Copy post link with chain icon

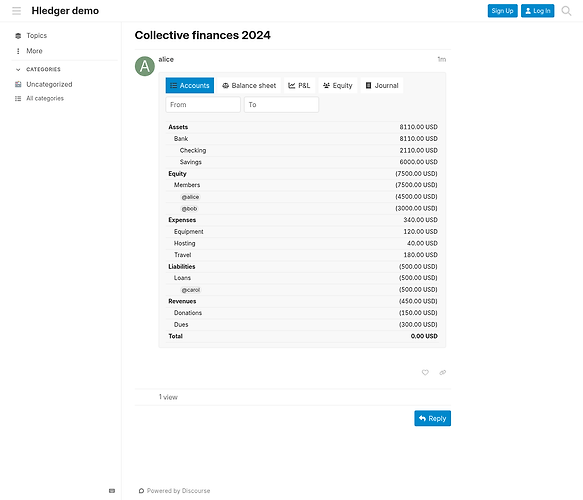442,372
